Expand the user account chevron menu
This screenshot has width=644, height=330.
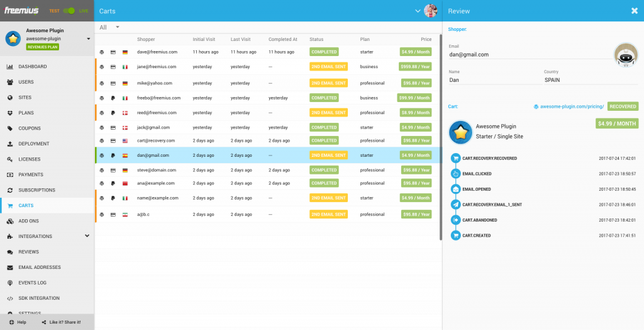[418, 11]
